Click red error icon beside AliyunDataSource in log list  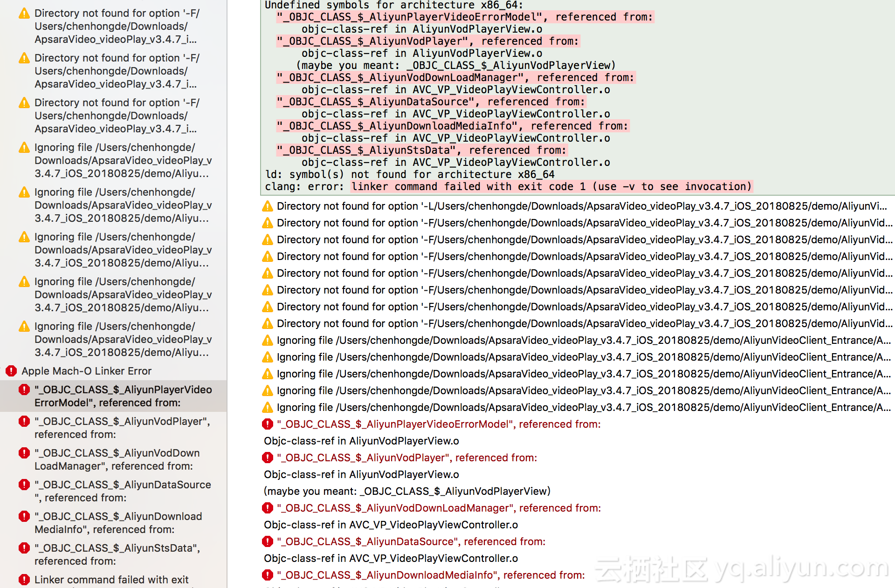[268, 541]
